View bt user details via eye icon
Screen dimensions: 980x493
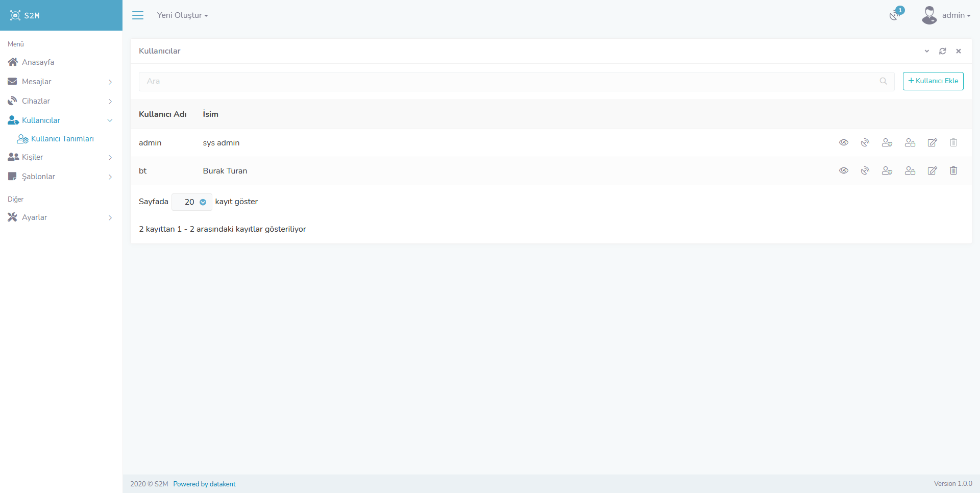coord(844,171)
